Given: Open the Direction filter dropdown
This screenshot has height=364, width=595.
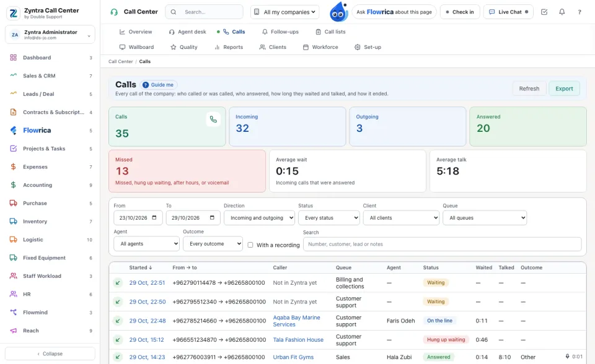Looking at the screenshot, I should coord(259,218).
